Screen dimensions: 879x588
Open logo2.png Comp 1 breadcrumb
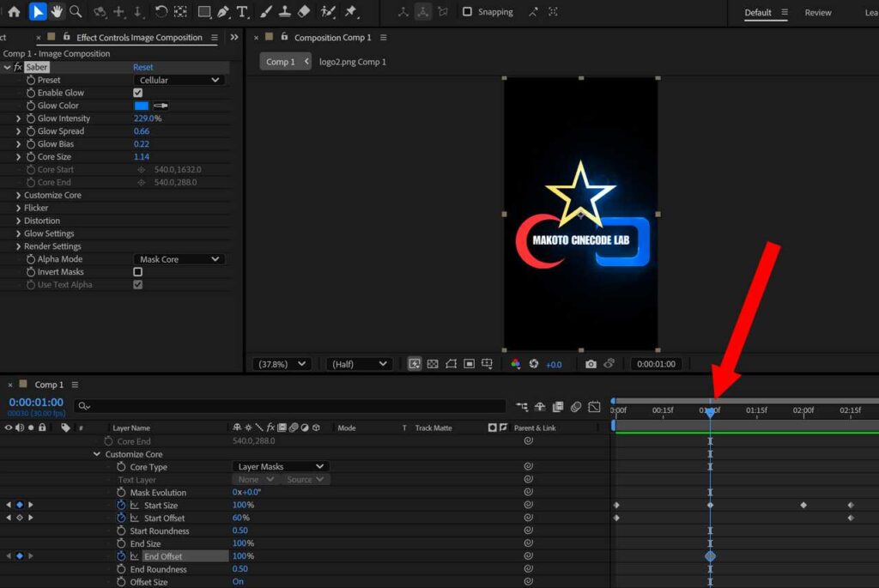pyautogui.click(x=353, y=62)
